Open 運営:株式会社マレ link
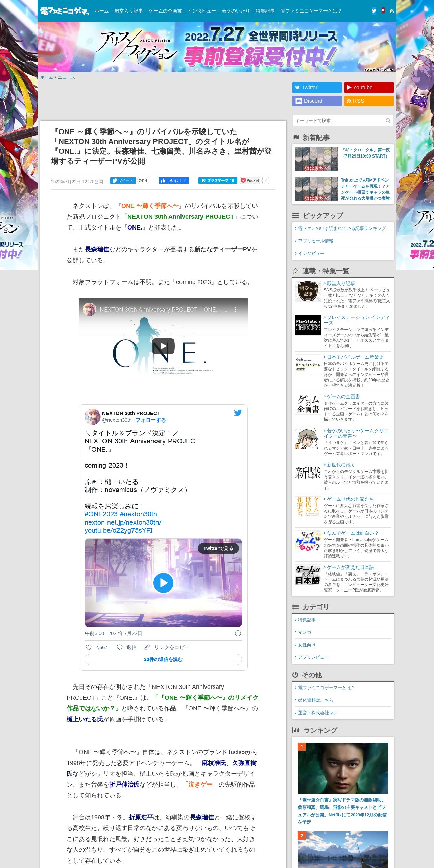The width and height of the screenshot is (434, 868). pos(318,713)
